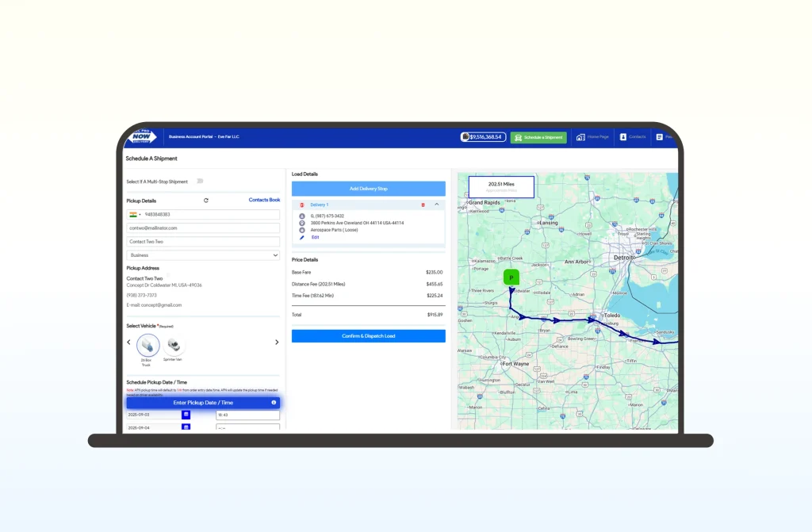Viewport: 812px width, 532px height.
Task: Go to Home Page in the top navigation
Action: (x=592, y=137)
